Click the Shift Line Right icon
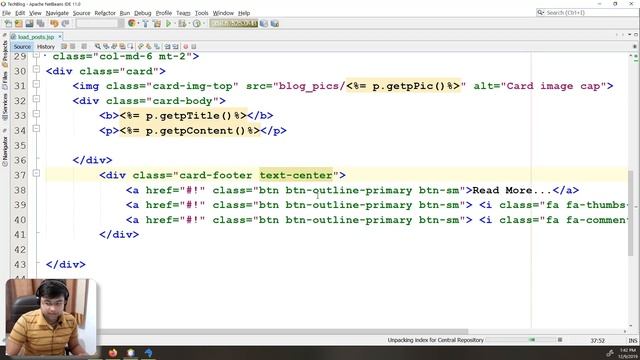The image size is (640, 360). point(176,47)
